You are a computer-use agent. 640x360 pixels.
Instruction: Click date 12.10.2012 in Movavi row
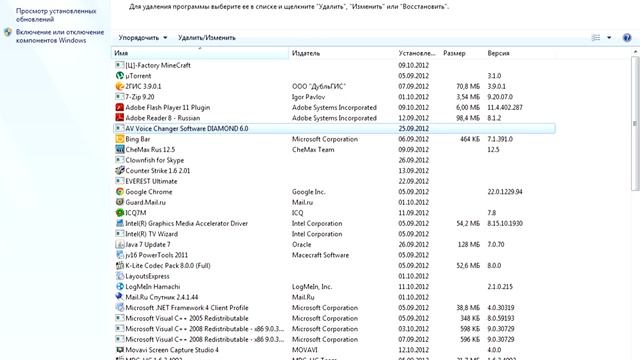pyautogui.click(x=414, y=350)
